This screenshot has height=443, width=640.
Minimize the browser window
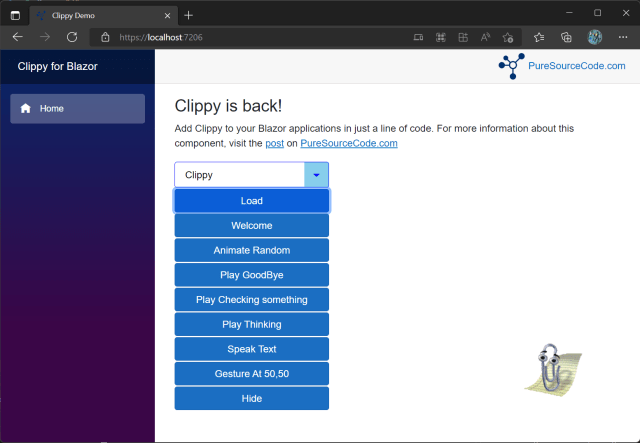pos(569,13)
